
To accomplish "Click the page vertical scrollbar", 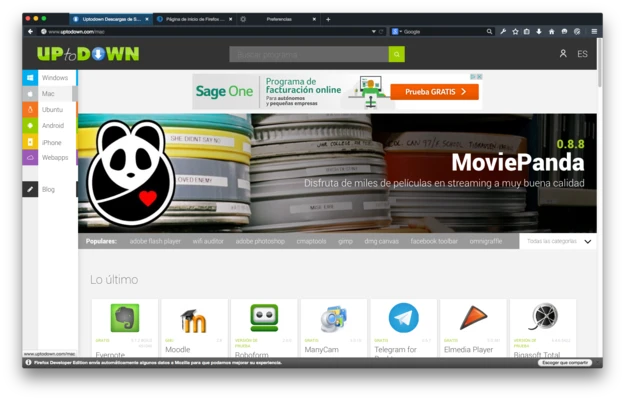I will pos(599,62).
